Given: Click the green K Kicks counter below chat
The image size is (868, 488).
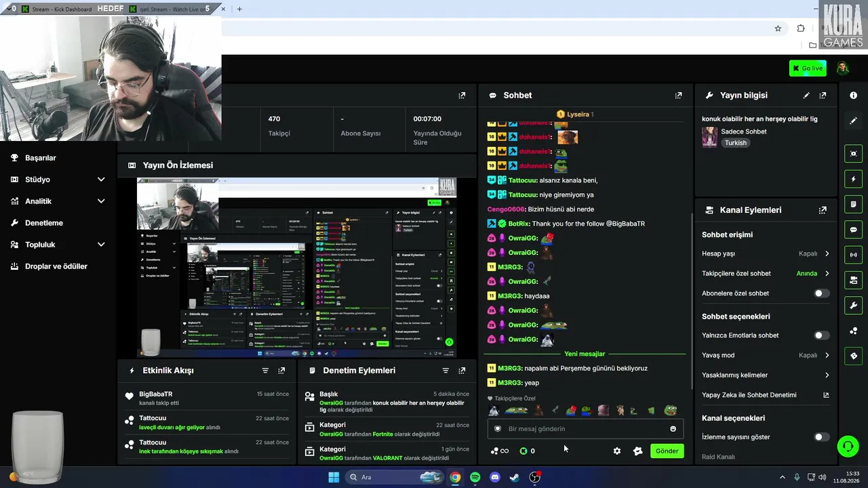Looking at the screenshot, I should click(x=528, y=451).
